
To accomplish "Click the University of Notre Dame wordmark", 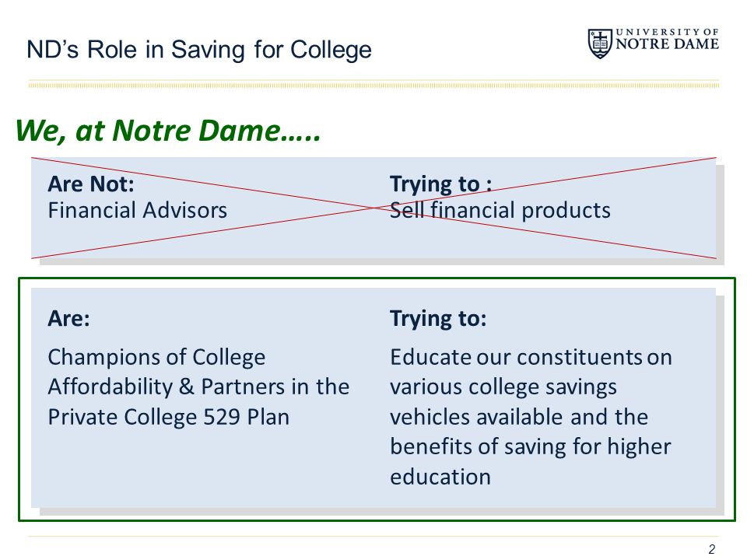I will point(667,39).
